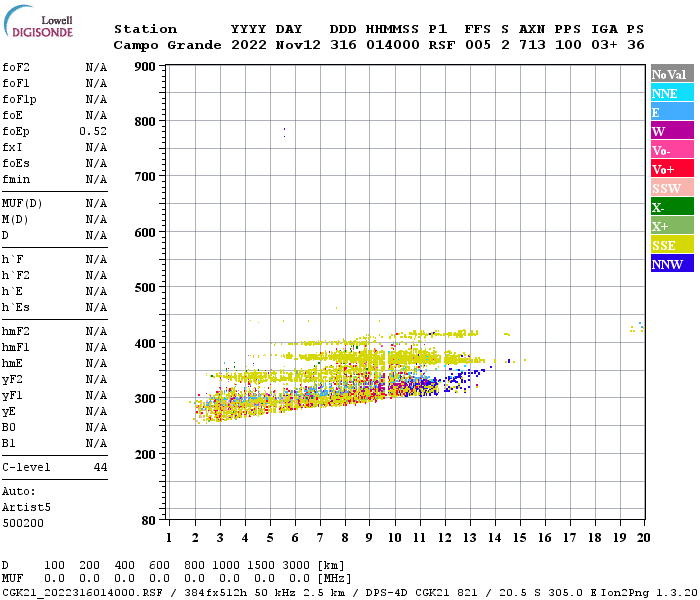This screenshot has height=600, width=700.
Task: Select the SSW legend swatch
Action: tap(672, 188)
